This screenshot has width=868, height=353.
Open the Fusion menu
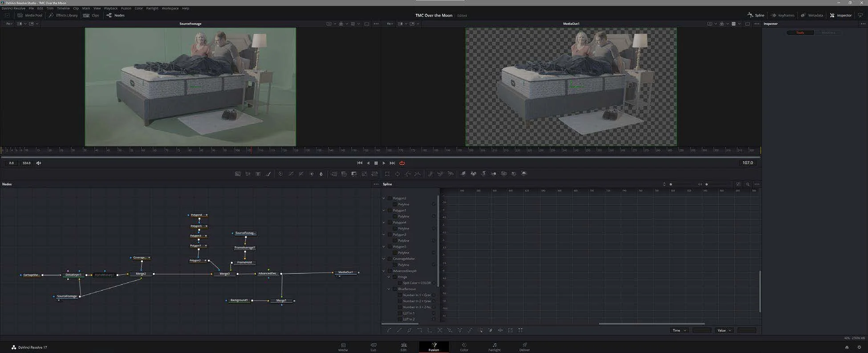tap(126, 8)
